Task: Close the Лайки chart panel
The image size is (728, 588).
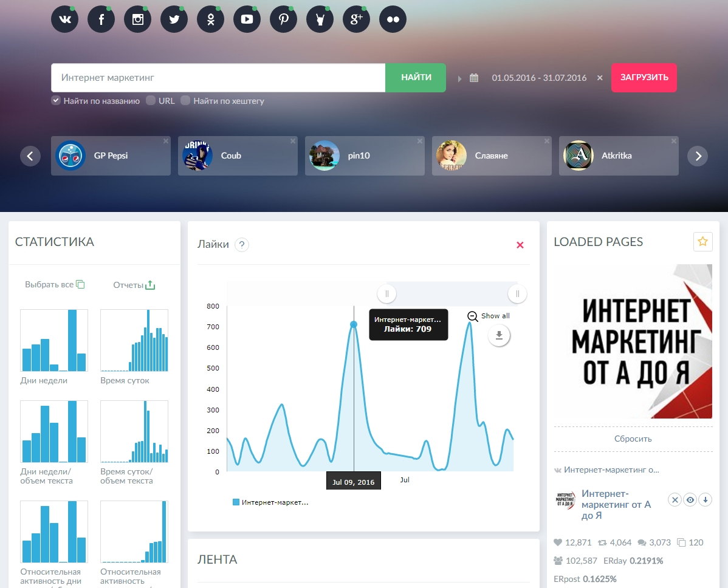Action: [x=520, y=245]
